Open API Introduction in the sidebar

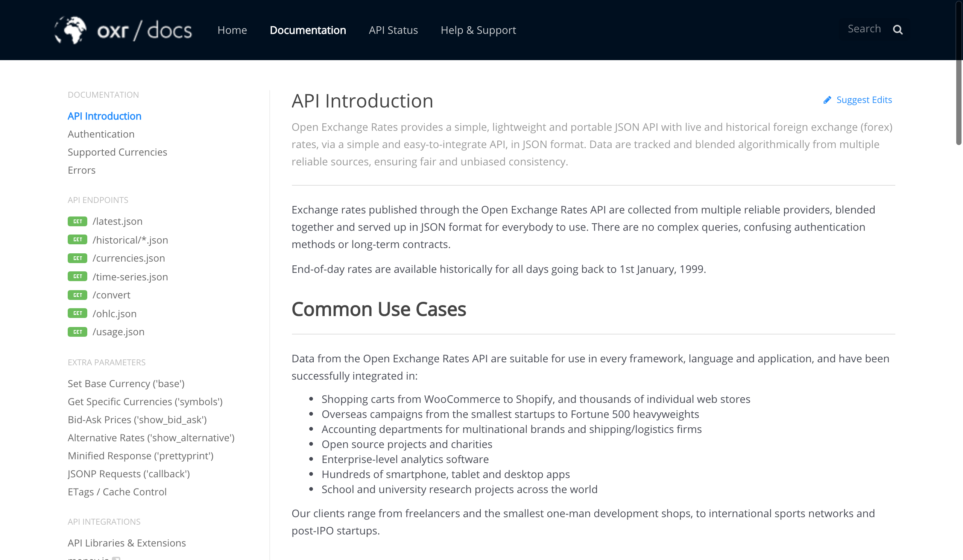(104, 116)
